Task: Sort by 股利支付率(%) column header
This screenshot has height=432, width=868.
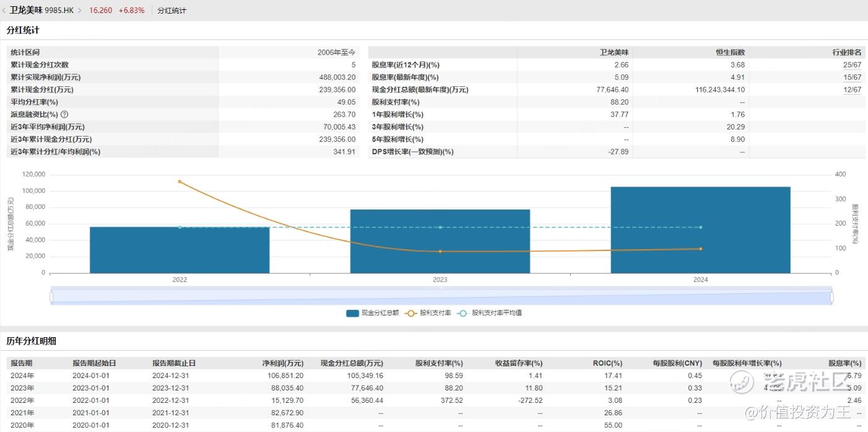Action: (439, 363)
